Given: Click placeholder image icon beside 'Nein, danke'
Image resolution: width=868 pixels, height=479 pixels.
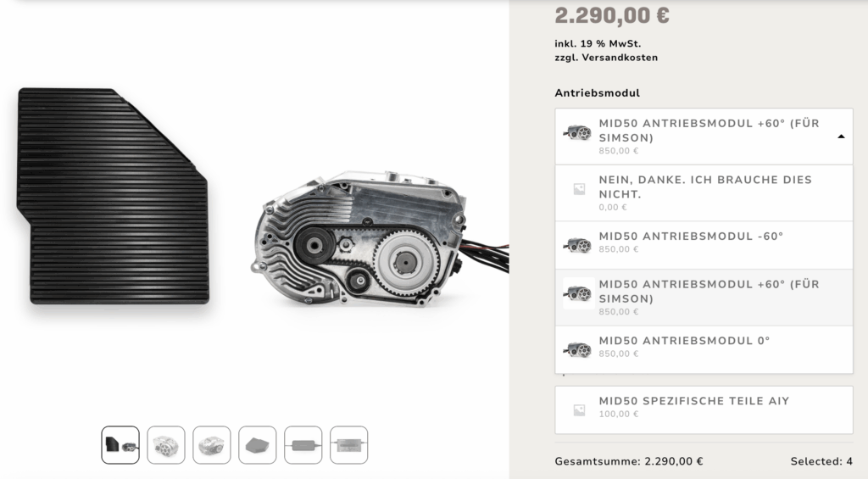Looking at the screenshot, I should click(579, 189).
